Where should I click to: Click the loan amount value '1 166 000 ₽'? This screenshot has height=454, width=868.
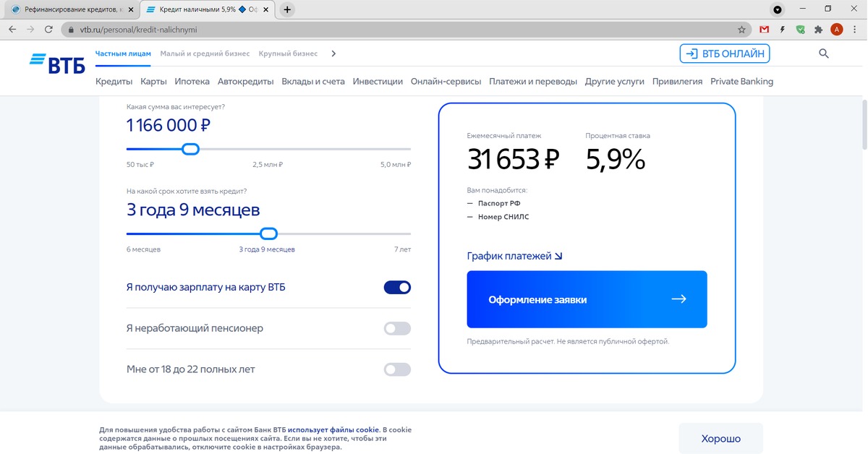(169, 126)
